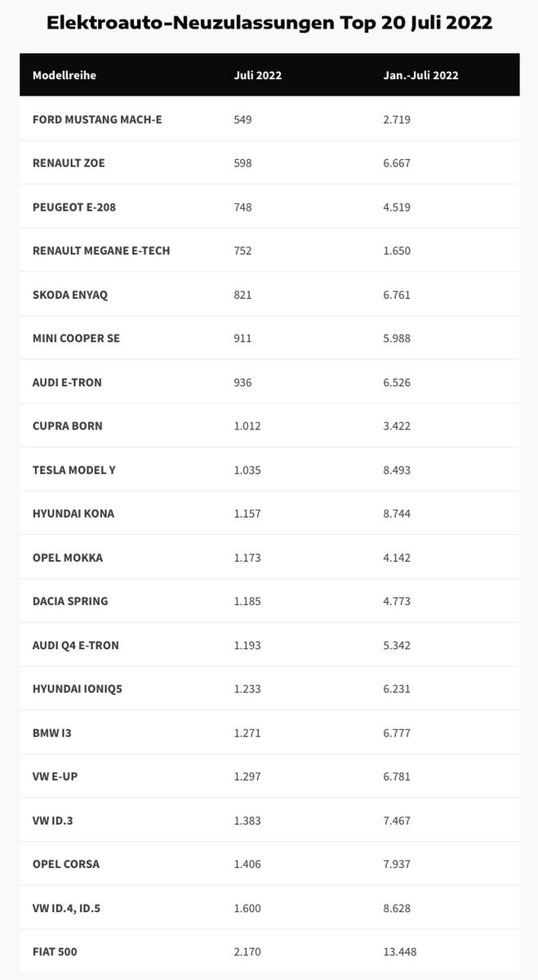Click the RENAULT MEGANE E-TECH cell
Screen dimensions: 538x980
[x=101, y=251]
